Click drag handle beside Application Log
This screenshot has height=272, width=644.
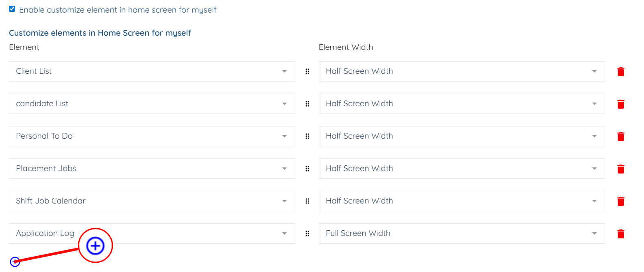(x=307, y=233)
